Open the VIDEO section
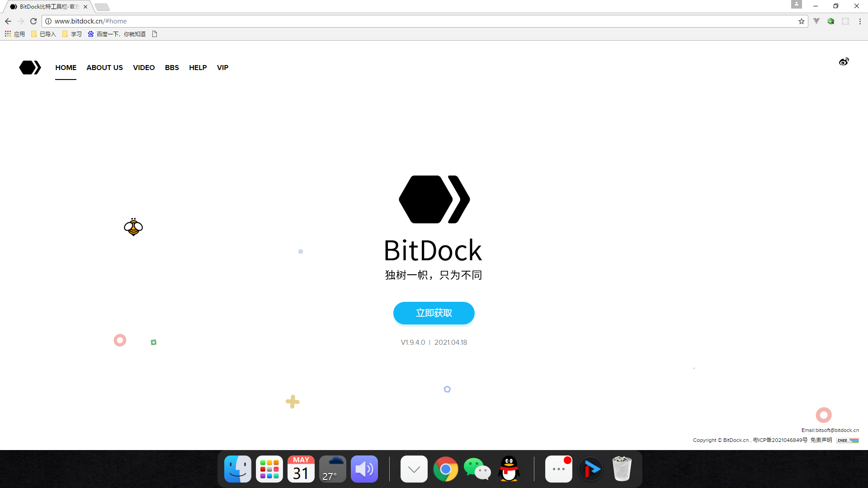Image resolution: width=868 pixels, height=488 pixels. pyautogui.click(x=144, y=68)
